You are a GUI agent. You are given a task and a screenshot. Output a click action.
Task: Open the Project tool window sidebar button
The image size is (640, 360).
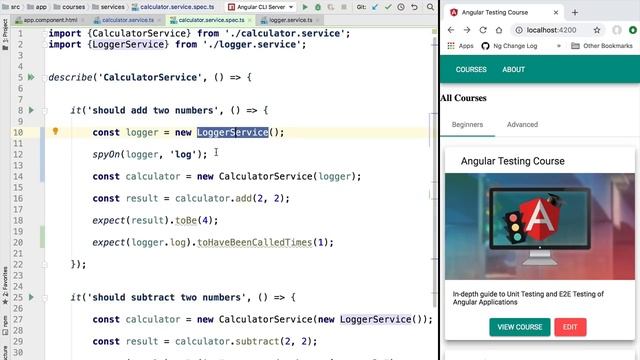tap(5, 35)
